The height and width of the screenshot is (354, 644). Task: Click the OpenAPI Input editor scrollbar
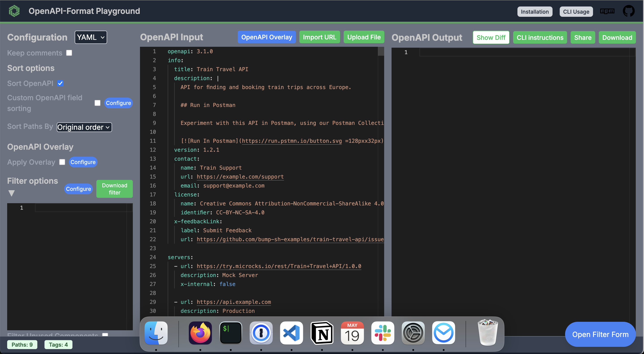381,52
